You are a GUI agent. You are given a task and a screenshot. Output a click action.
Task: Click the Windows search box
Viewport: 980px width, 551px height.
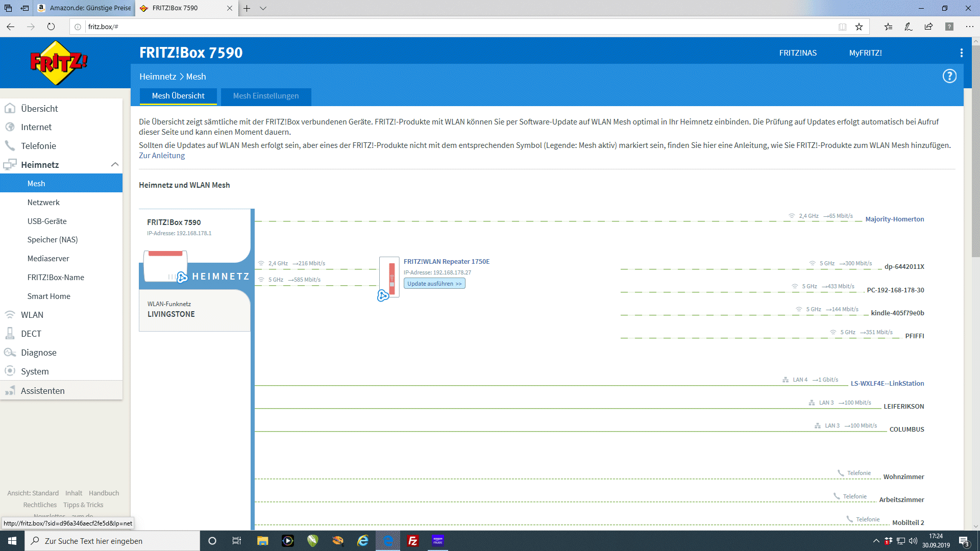point(112,541)
